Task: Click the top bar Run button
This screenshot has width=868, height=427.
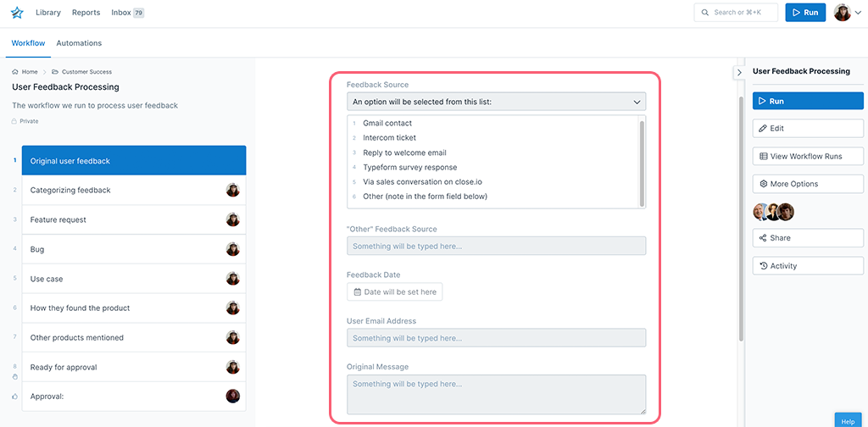Action: click(805, 12)
